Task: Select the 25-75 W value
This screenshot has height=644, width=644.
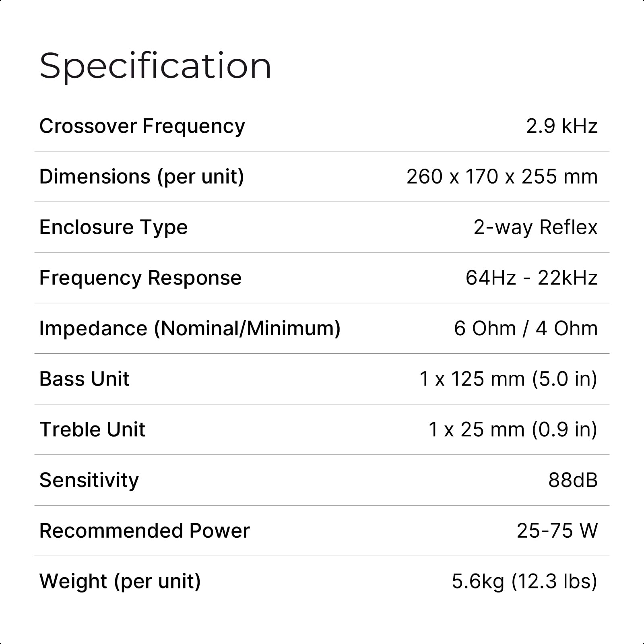Action: [557, 531]
